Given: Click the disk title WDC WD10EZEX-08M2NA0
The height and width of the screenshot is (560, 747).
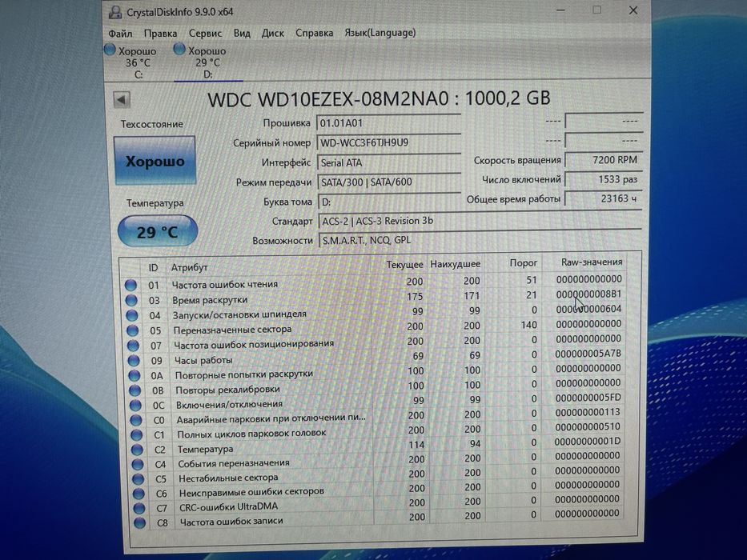Looking at the screenshot, I should (x=327, y=99).
